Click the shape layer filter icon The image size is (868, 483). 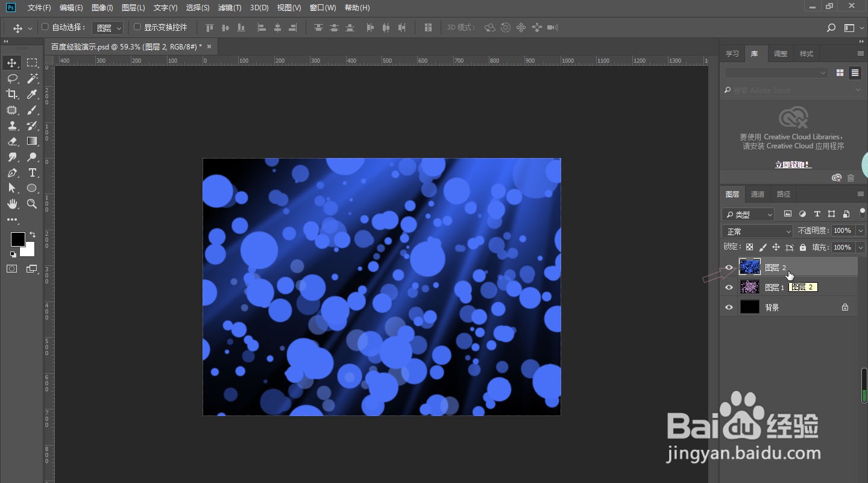tap(831, 214)
